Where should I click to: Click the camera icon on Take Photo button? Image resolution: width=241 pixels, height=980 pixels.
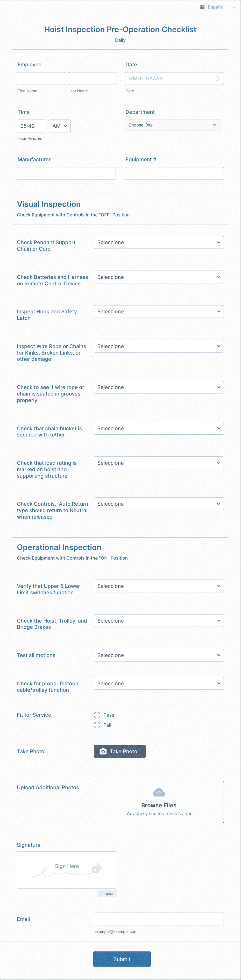coord(103,751)
